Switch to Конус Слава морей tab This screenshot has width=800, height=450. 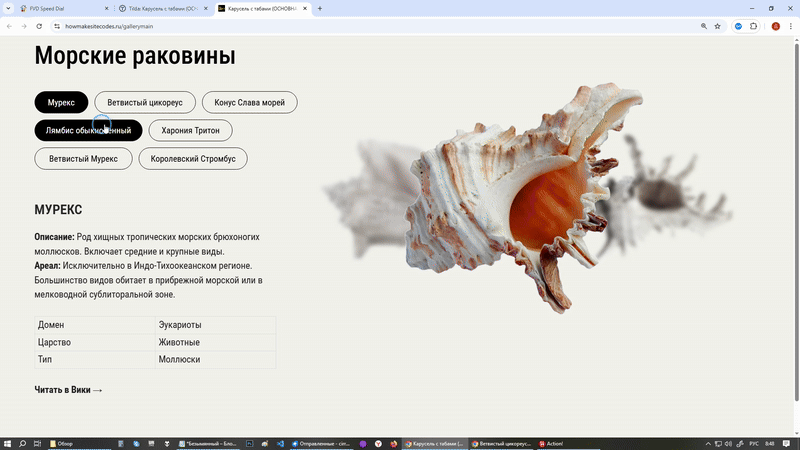[249, 103]
